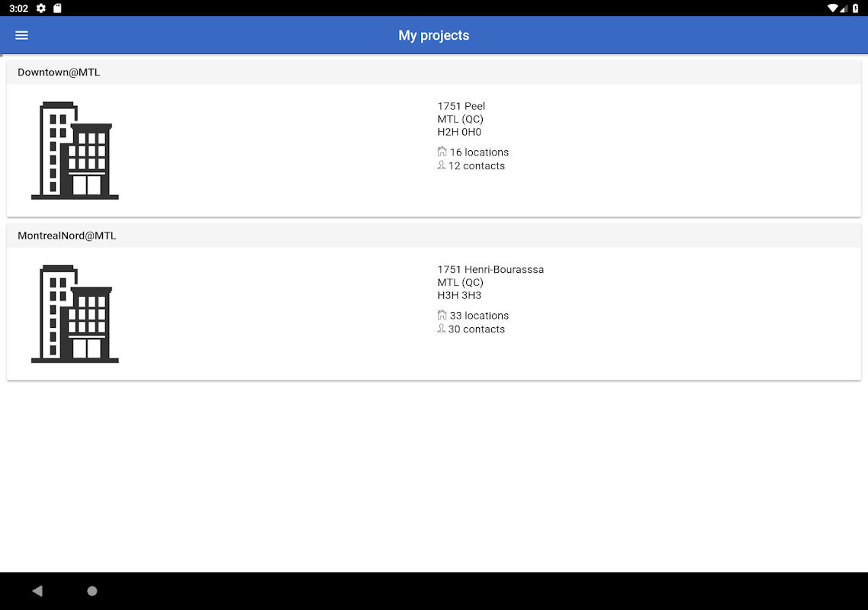The height and width of the screenshot is (610, 868).
Task: Click the locations icon beside 16 locations
Action: click(x=442, y=152)
